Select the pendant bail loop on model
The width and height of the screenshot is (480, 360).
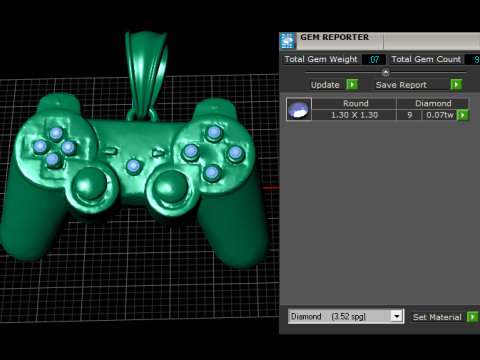(145, 75)
